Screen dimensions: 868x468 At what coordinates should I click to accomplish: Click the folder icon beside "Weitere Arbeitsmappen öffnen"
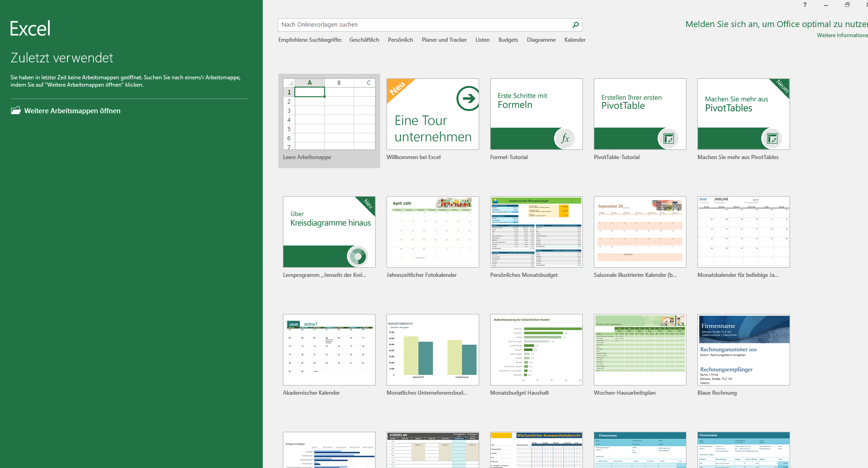(16, 110)
